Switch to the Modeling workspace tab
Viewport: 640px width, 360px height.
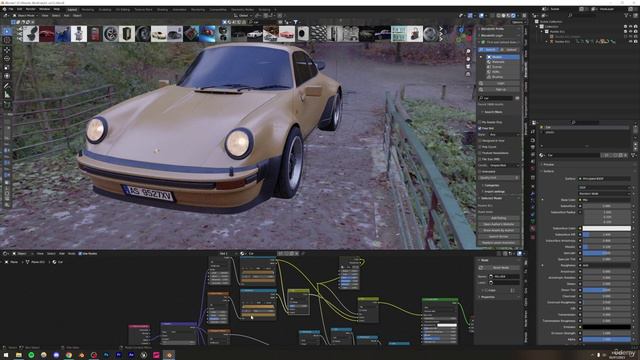[88, 9]
